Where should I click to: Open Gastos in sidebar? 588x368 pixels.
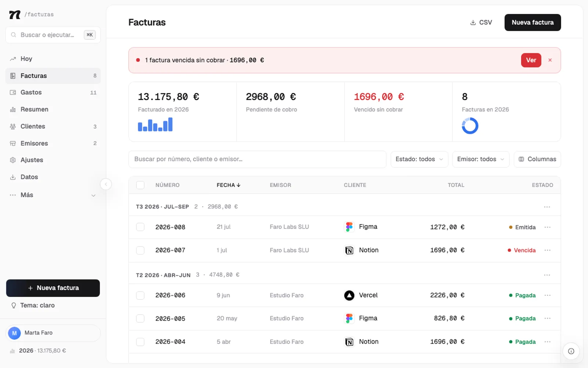pos(53,92)
